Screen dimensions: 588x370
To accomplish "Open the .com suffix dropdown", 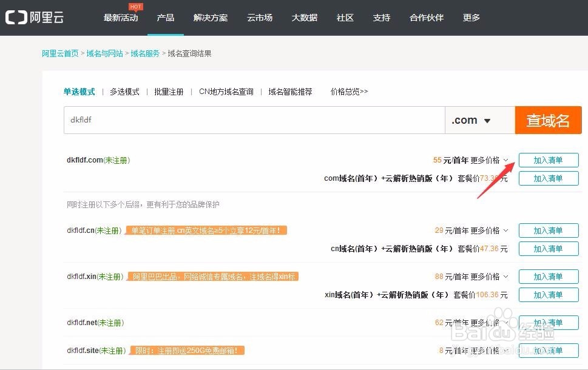I will (x=479, y=120).
